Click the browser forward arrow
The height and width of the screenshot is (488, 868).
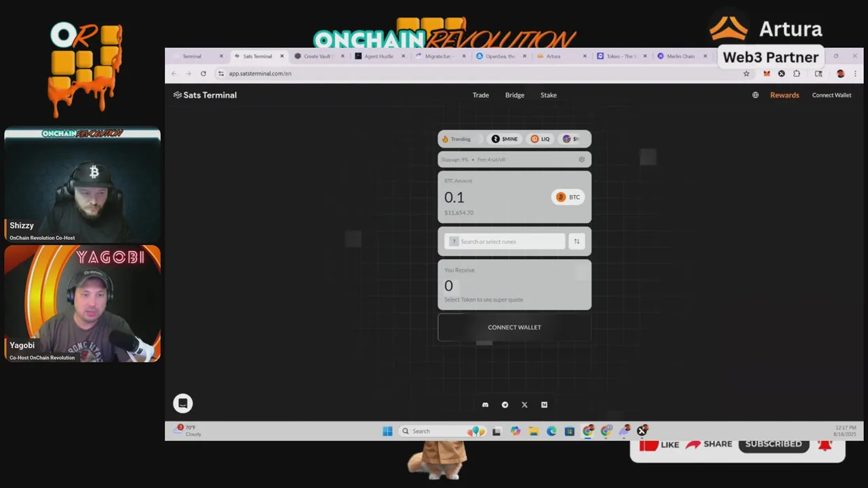pyautogui.click(x=189, y=73)
